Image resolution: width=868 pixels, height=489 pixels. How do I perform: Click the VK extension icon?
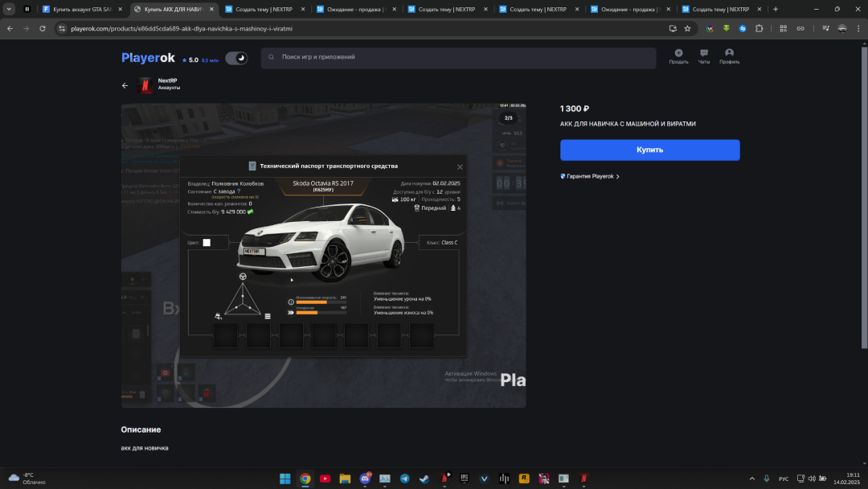710,28
